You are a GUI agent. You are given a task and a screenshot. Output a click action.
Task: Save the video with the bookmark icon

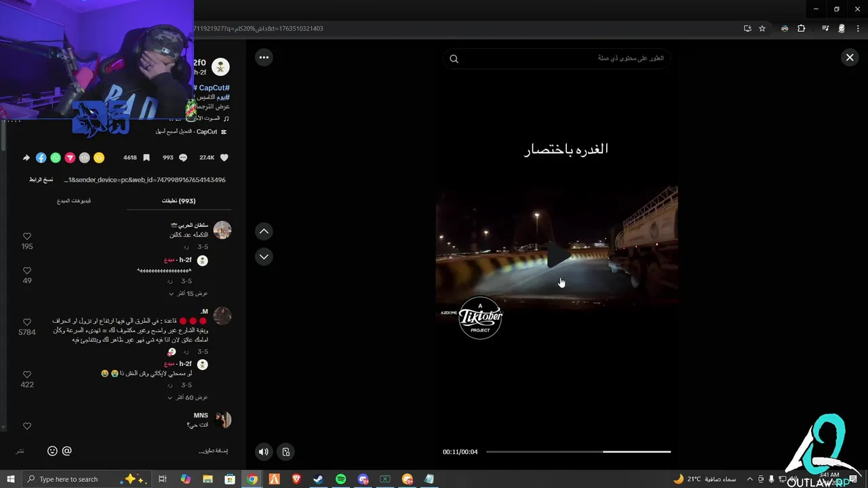pos(146,157)
